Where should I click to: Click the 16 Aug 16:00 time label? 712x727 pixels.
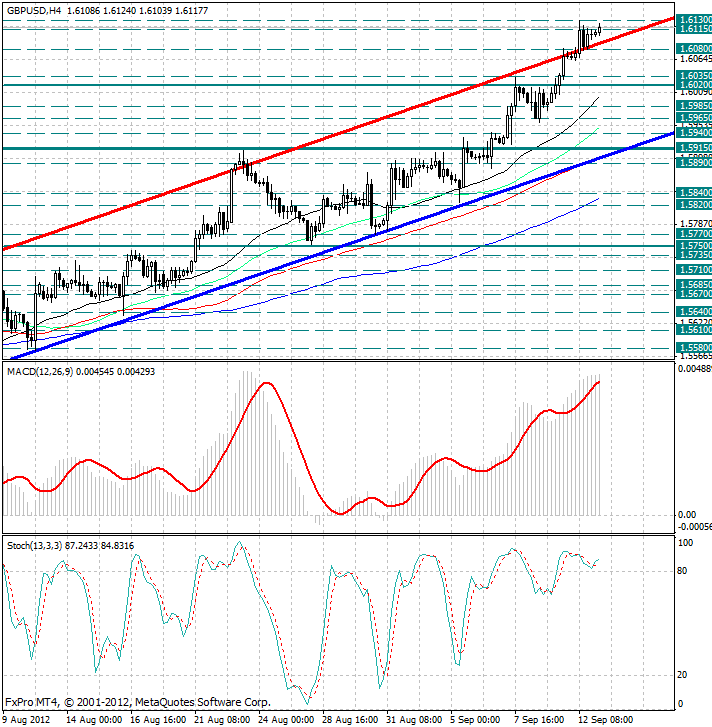[x=158, y=720]
